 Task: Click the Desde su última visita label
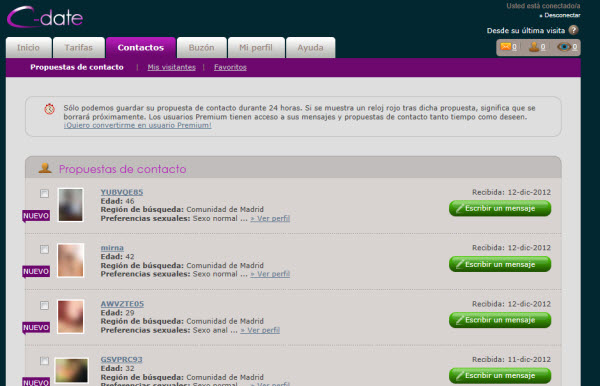click(x=526, y=31)
